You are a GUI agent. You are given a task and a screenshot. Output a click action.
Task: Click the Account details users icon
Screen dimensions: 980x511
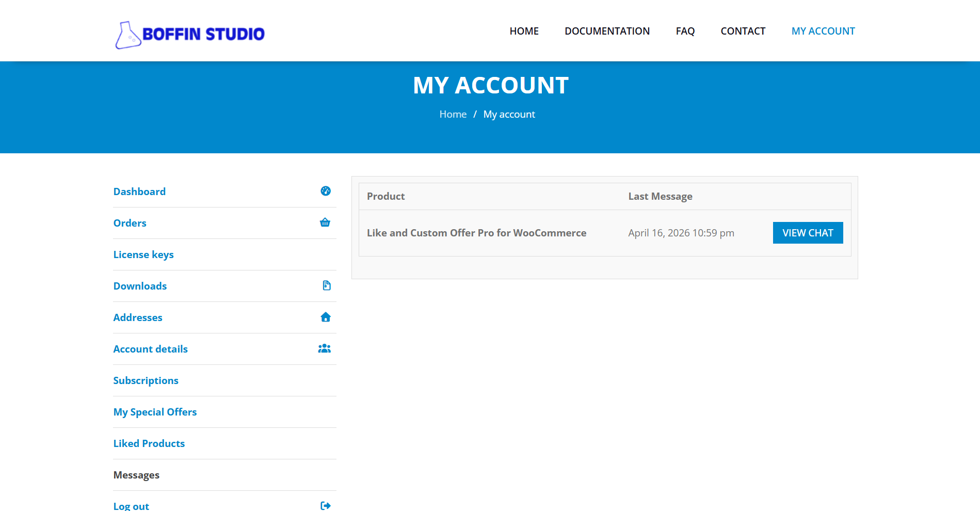click(x=324, y=348)
